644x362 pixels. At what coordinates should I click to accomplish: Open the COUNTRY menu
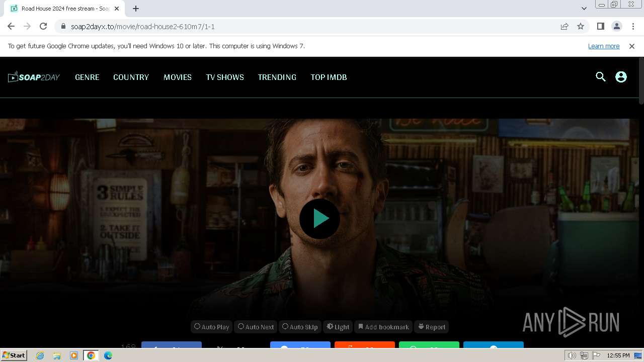131,77
